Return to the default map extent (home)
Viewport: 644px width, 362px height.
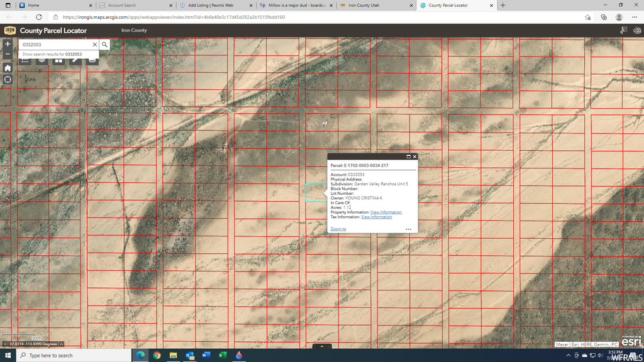coord(8,67)
